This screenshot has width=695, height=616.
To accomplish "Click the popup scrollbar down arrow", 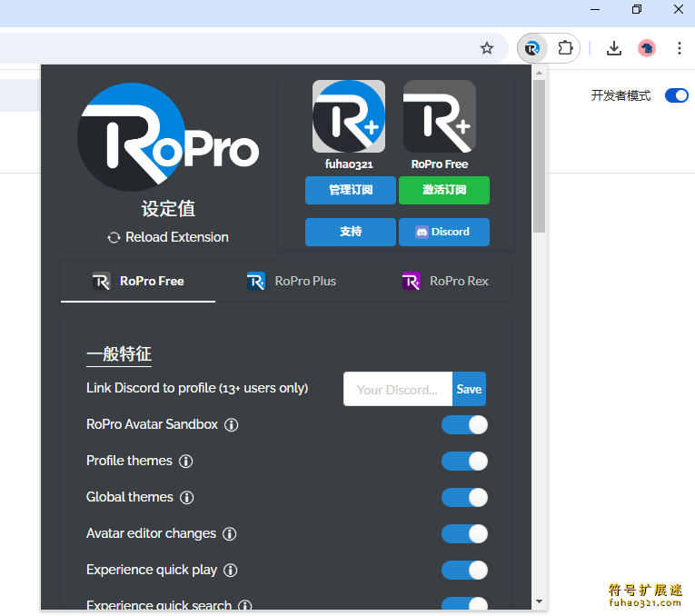I will 539,601.
